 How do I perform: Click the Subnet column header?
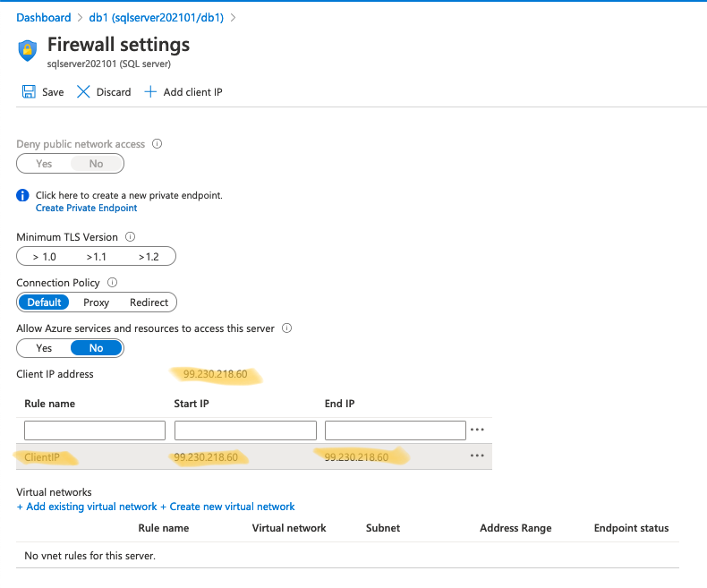tap(383, 528)
